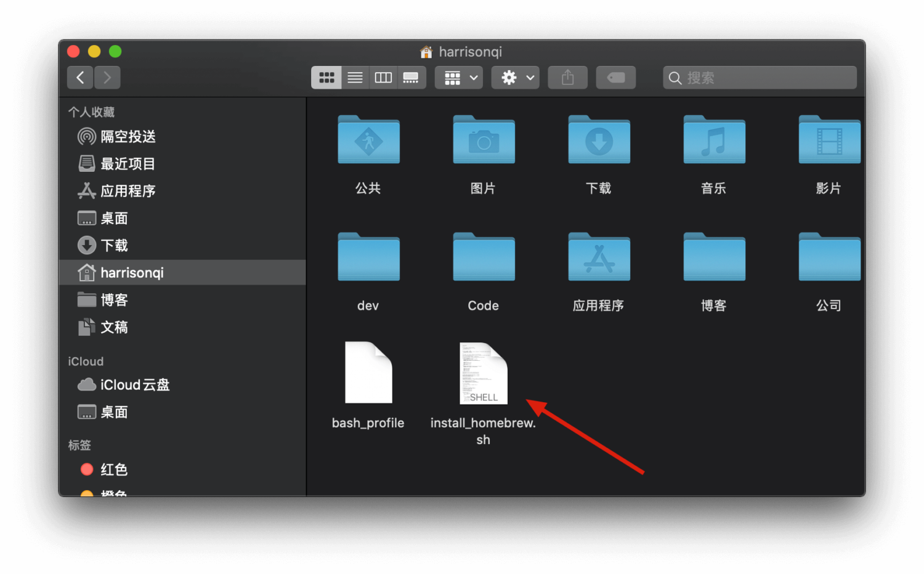
Task: Select 隔空投送 AirDrop in sidebar
Action: [x=128, y=137]
